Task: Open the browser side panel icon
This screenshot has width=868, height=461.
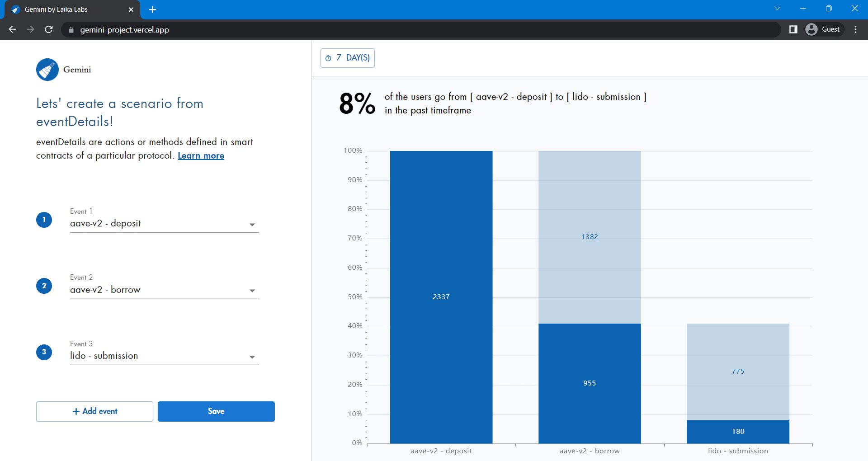Action: (x=793, y=29)
